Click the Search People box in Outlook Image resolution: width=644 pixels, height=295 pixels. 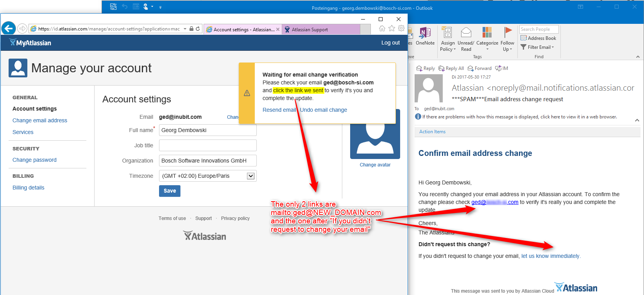[x=539, y=29]
